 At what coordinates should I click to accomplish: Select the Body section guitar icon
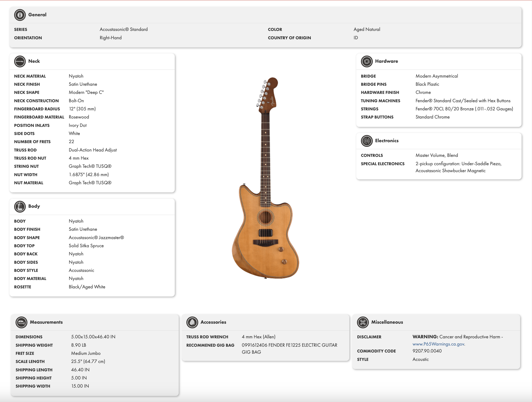click(x=20, y=206)
